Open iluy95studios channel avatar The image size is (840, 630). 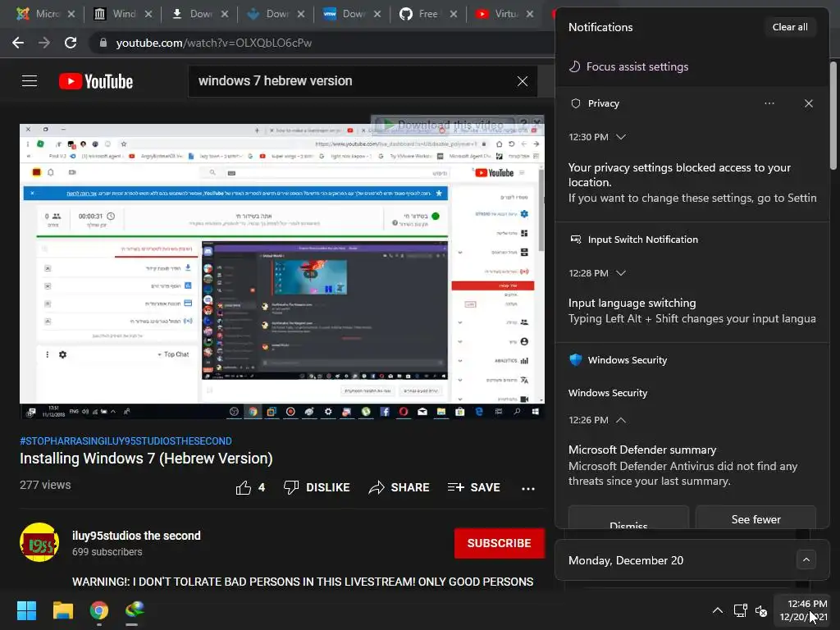point(39,542)
